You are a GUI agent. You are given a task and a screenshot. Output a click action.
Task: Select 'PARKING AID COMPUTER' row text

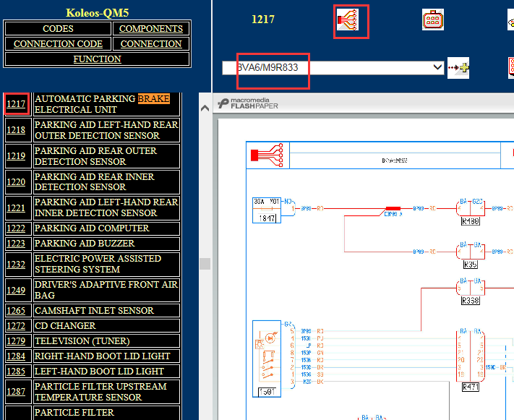tap(92, 228)
